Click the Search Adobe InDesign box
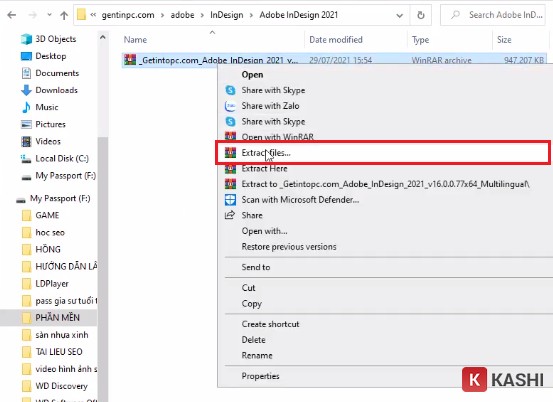The image size is (553, 402). [493, 15]
